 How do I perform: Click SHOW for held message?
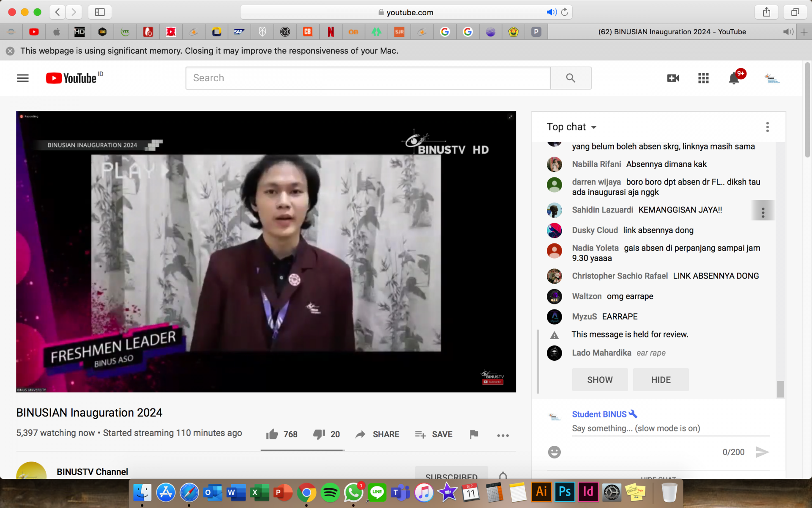tap(600, 380)
